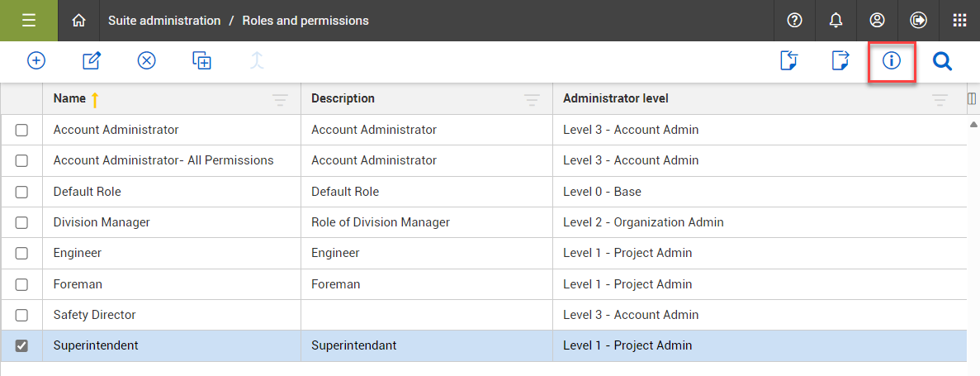
Task: Click the duplicate role icon
Action: coord(202,60)
